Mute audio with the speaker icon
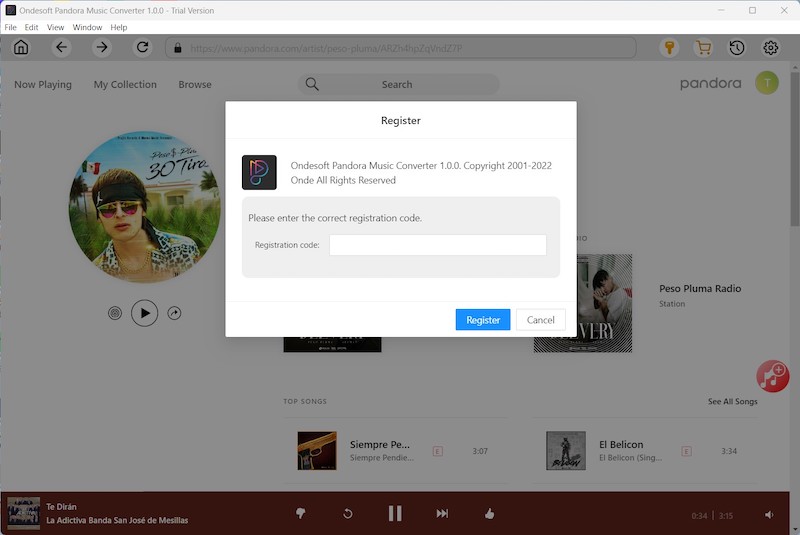The height and width of the screenshot is (535, 800). 769,515
